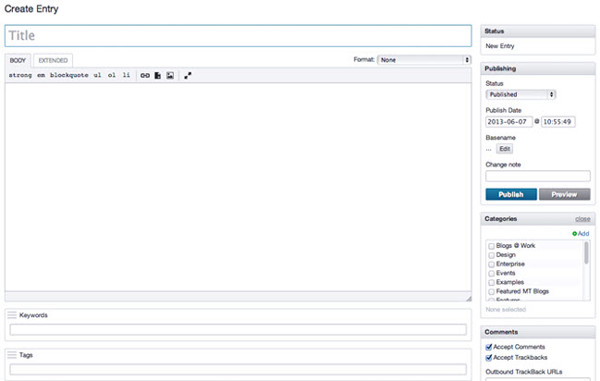The width and height of the screenshot is (600, 381).
Task: Click the 'None selected' text under categories
Action: pos(505,309)
